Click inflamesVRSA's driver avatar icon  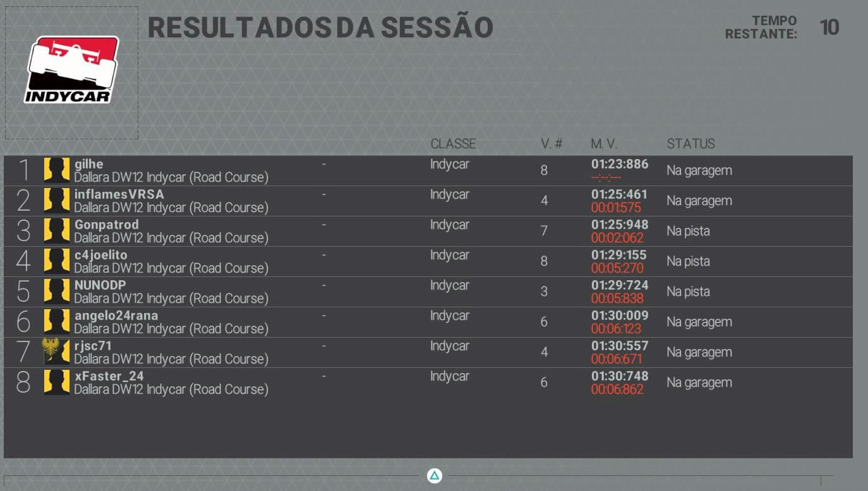pos(56,201)
